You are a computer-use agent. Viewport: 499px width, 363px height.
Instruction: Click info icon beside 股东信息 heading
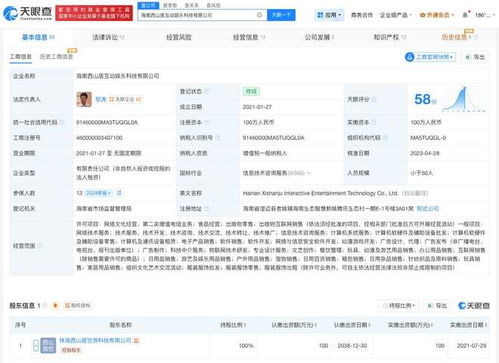[x=45, y=306]
